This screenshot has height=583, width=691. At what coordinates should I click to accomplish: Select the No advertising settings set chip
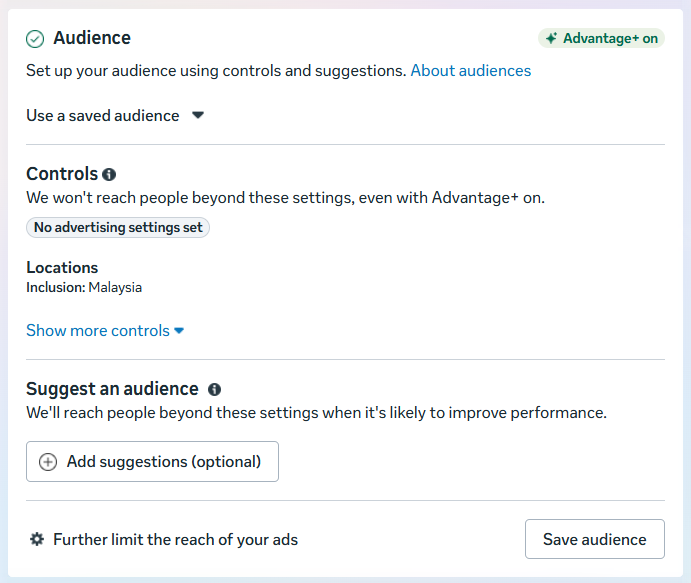(x=118, y=228)
